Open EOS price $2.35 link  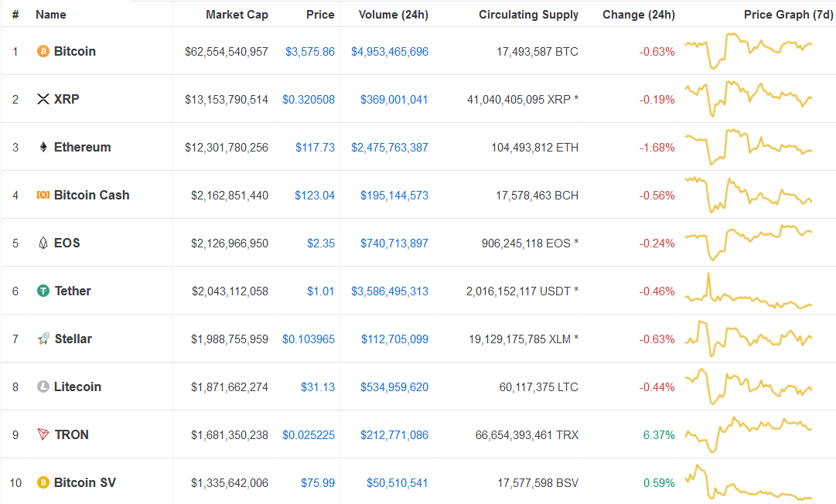tap(321, 243)
